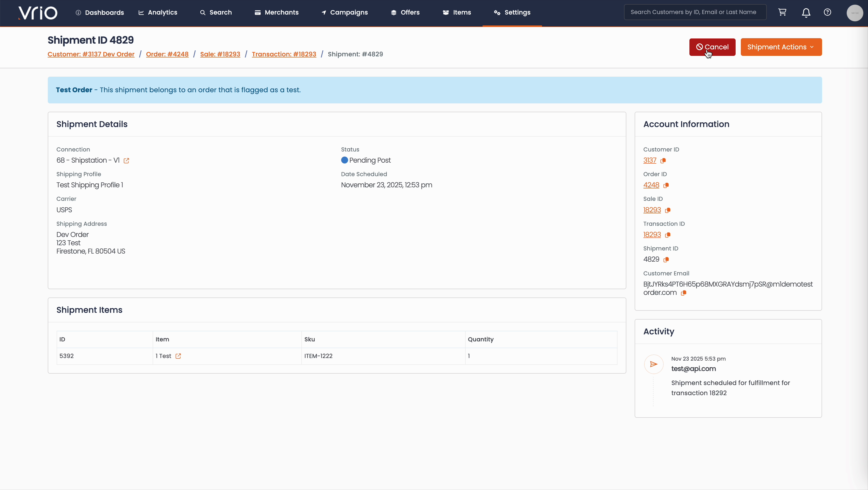This screenshot has width=868, height=490.
Task: Open the 1 Test item external link
Action: pos(178,356)
